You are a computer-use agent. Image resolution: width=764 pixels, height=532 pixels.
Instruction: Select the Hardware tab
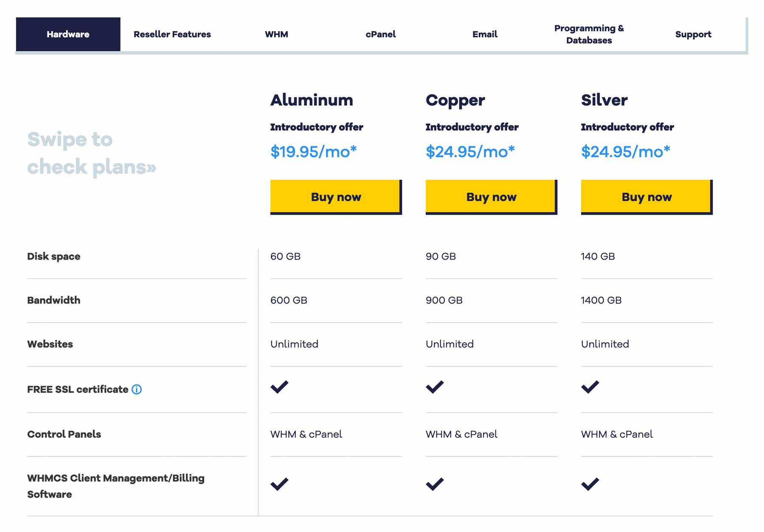(68, 34)
